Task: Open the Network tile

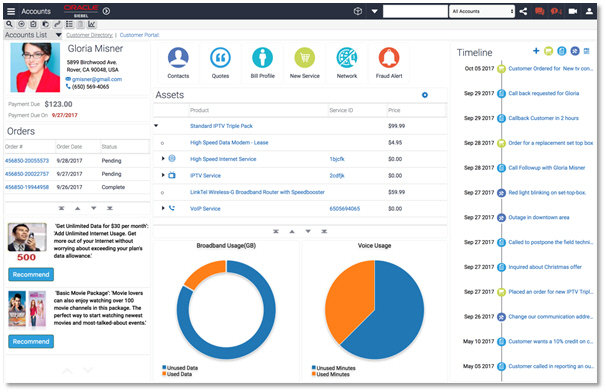Action: (347, 63)
